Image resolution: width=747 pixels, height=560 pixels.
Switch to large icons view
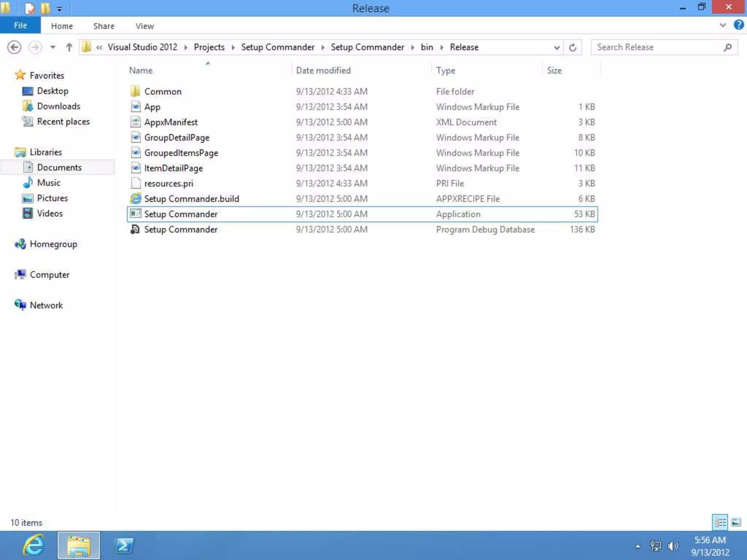point(736,522)
